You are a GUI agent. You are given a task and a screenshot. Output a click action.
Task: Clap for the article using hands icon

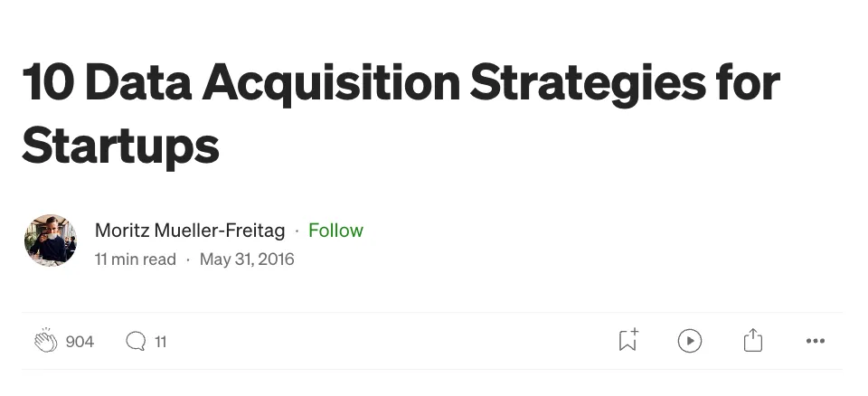pyautogui.click(x=45, y=340)
